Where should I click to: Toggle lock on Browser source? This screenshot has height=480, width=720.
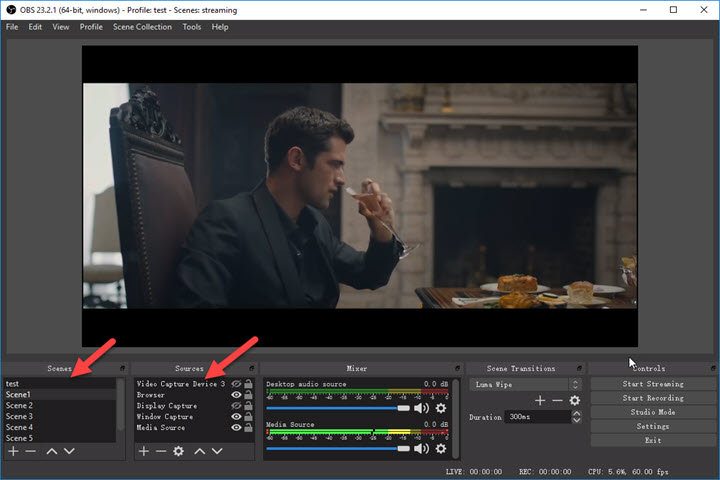248,395
